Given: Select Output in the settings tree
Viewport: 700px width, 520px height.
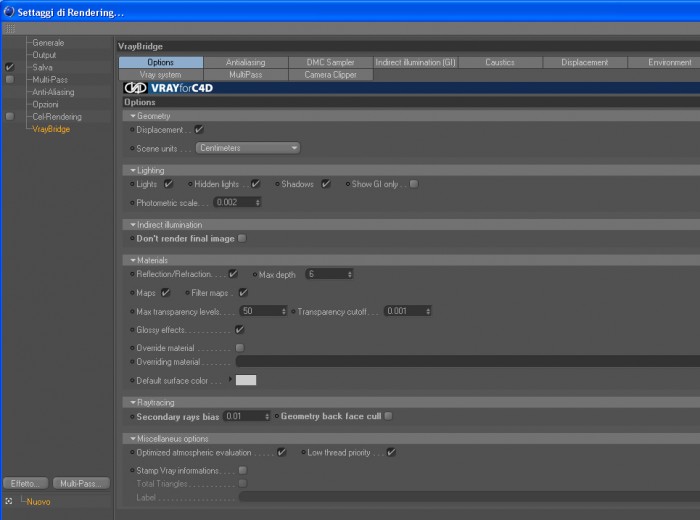Looking at the screenshot, I should [44, 55].
